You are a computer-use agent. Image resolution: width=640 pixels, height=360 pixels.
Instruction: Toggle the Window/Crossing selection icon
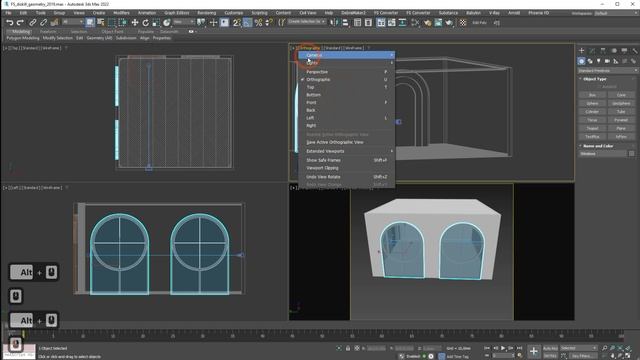coord(122,22)
